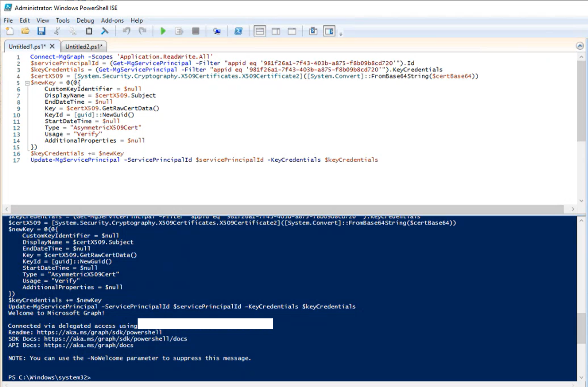
Task: Show script pane maximized layout
Action: pyautogui.click(x=292, y=31)
